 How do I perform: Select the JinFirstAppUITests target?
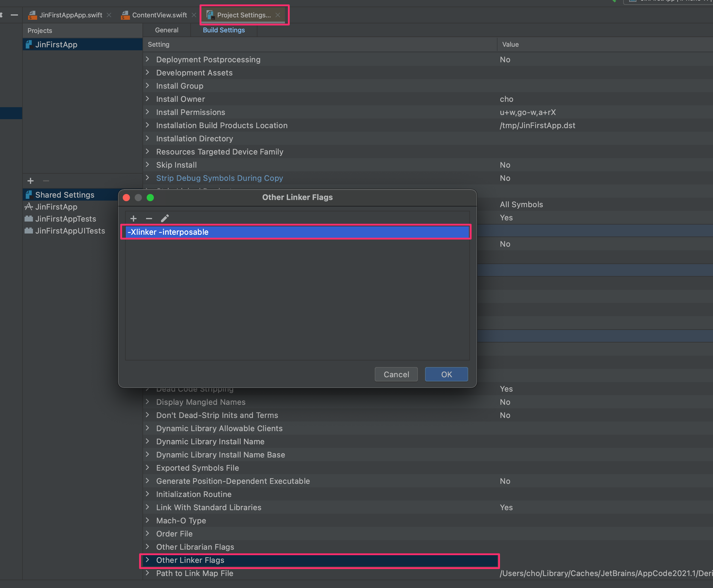click(x=70, y=231)
